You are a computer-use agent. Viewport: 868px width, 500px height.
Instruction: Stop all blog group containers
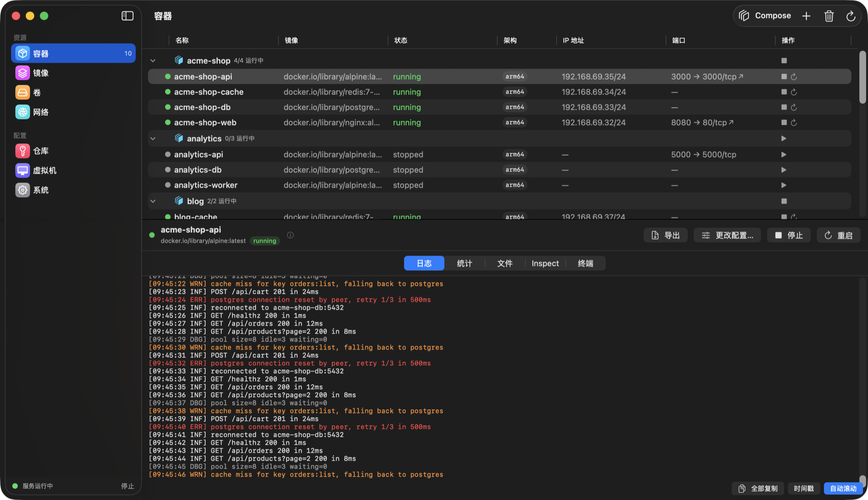[x=784, y=201]
